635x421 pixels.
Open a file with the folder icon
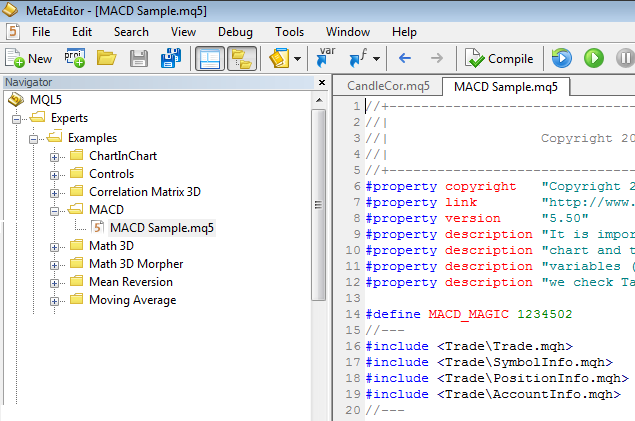pos(107,58)
